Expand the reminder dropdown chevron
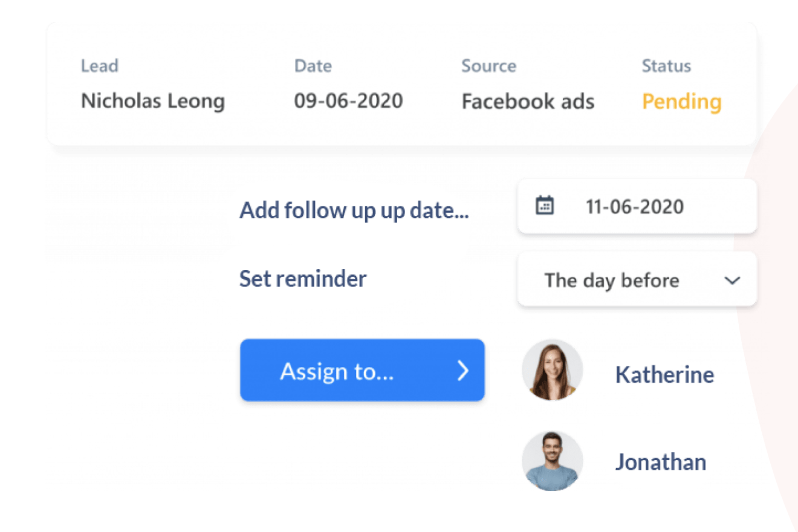Viewport: 798px width, 532px height. click(x=732, y=280)
